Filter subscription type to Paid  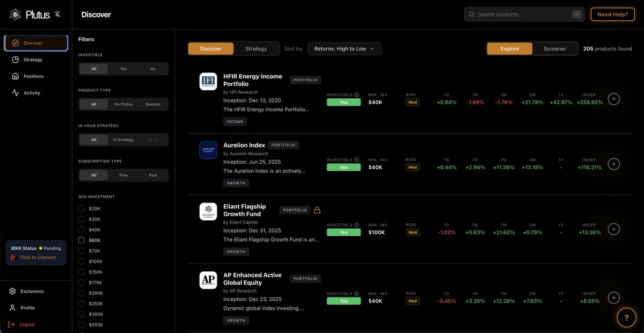pos(153,175)
